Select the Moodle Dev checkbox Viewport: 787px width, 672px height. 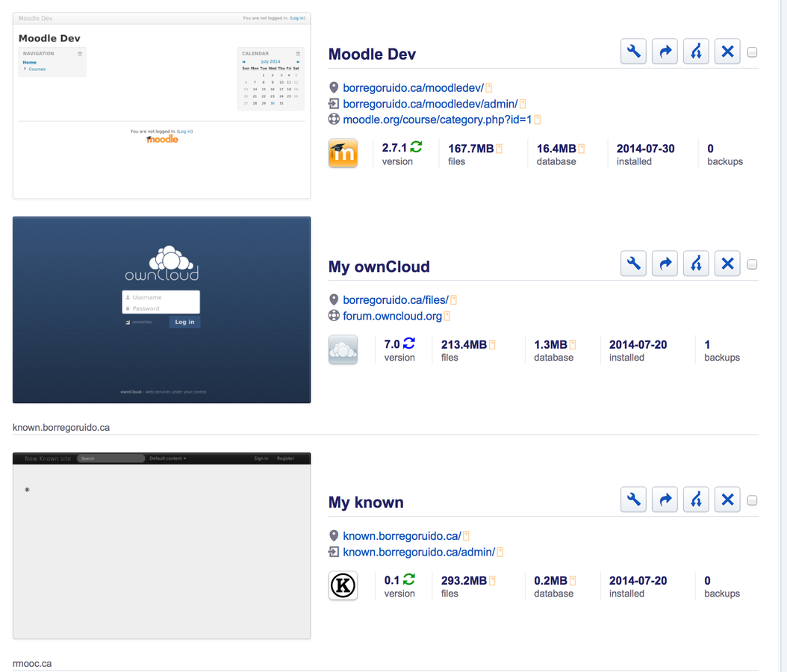click(x=752, y=52)
